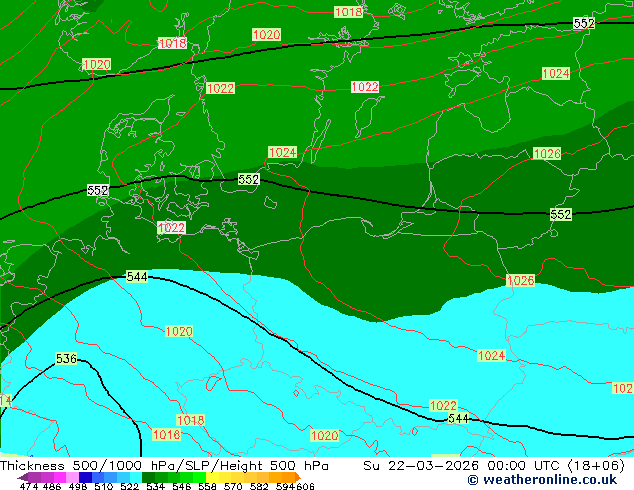Click the 570 value under the legend

coord(233,486)
